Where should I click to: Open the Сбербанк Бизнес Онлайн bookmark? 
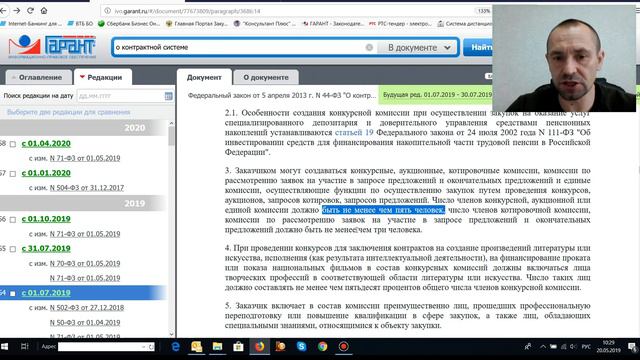[129, 24]
